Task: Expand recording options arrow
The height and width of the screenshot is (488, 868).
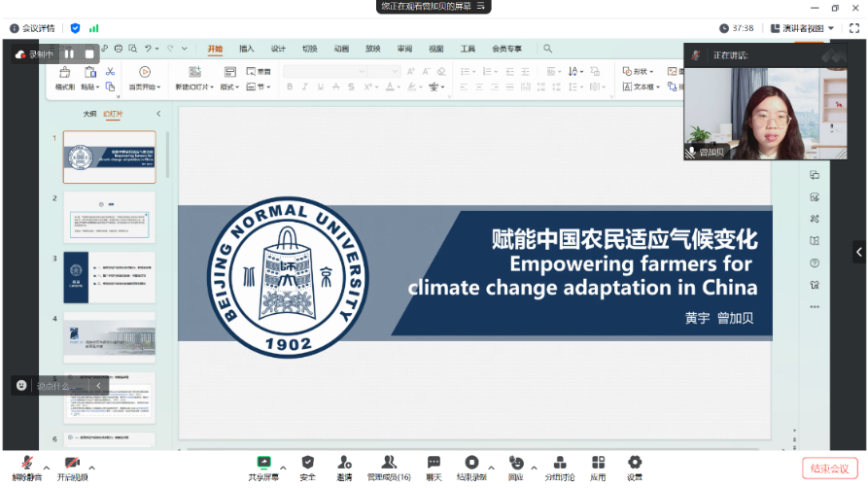Action: pos(491,468)
